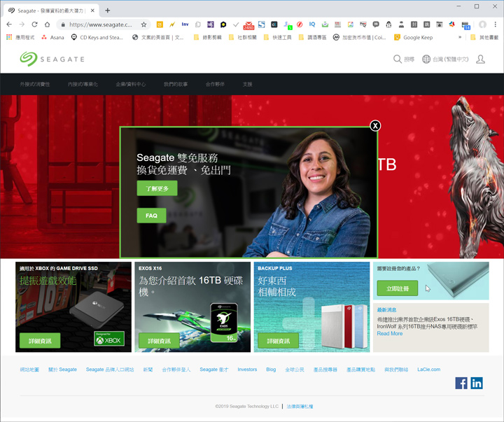This screenshot has height=422, width=504.
Task: Open the globe region selector 台灣 (繁體中文)
Action: point(445,59)
